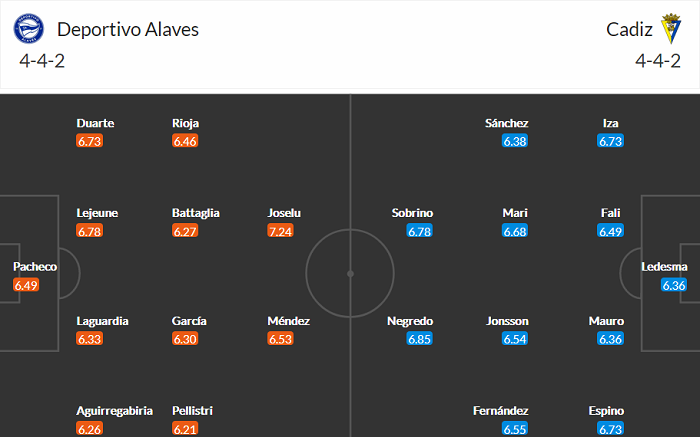Select Joselu's 7.24 rating badge
This screenshot has height=437, width=700.
click(x=281, y=231)
